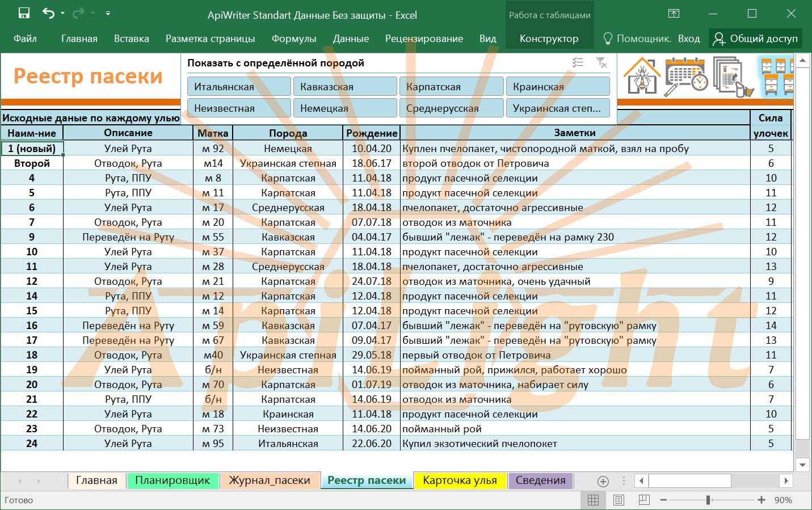Image resolution: width=812 pixels, height=510 pixels.
Task: Clear the breed slicer filter
Action: (601, 62)
